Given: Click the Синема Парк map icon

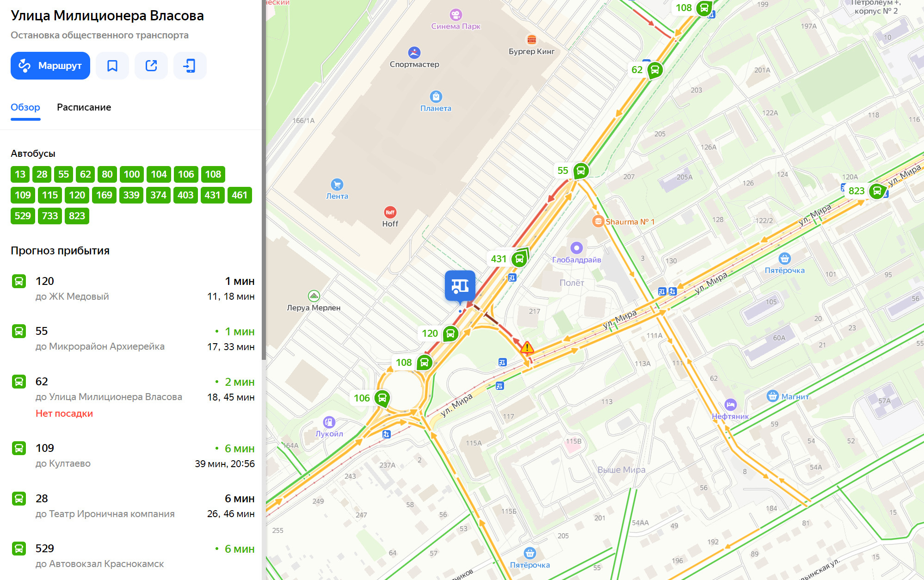Looking at the screenshot, I should point(456,14).
